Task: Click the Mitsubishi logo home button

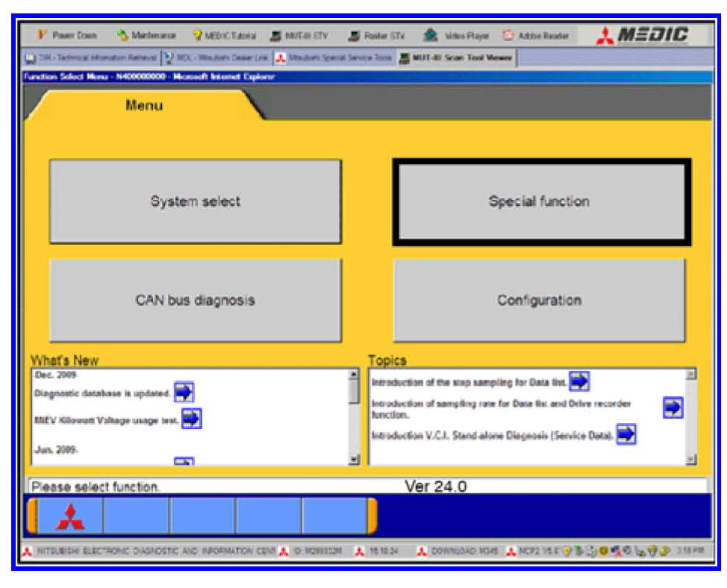Action: pos(70,517)
